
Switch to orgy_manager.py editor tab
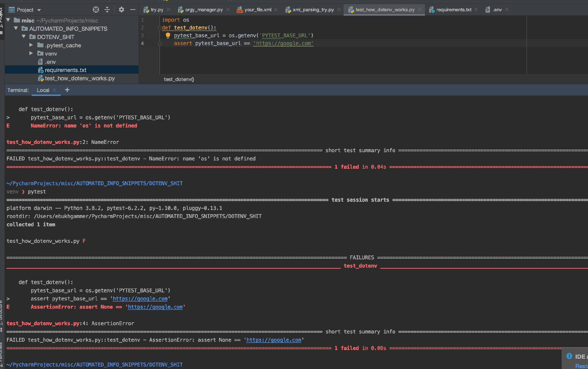pos(204,10)
